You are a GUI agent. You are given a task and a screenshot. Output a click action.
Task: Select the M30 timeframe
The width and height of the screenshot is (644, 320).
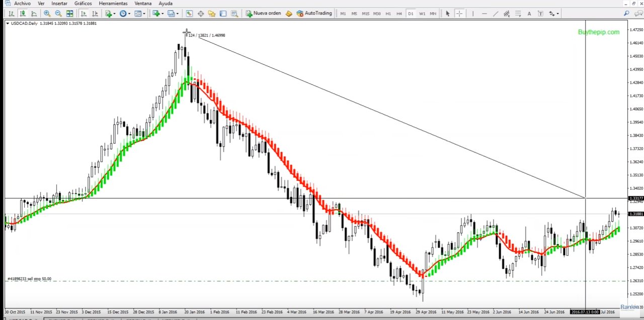click(377, 14)
